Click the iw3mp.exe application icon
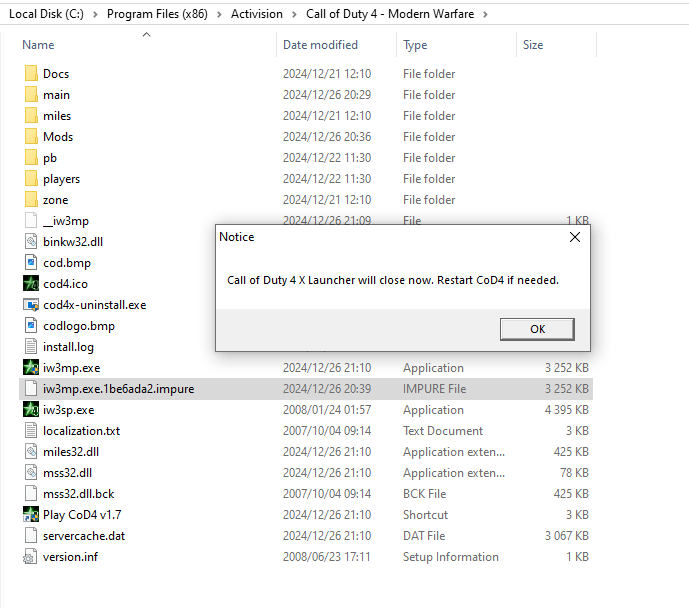 [31, 368]
